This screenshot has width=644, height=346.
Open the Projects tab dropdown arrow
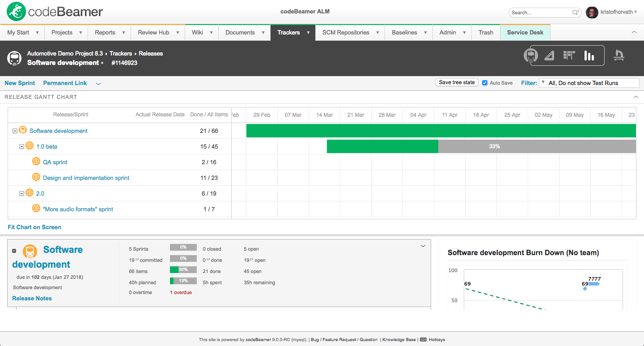81,33
